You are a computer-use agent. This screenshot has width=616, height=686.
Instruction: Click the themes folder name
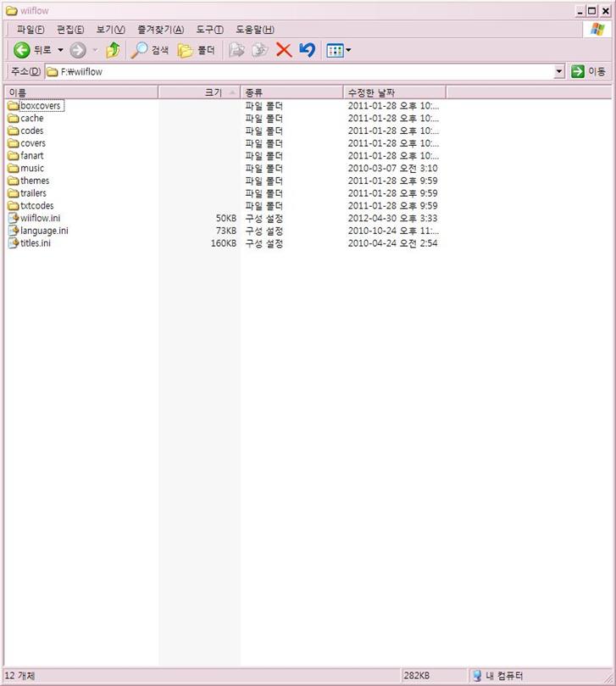[35, 181]
